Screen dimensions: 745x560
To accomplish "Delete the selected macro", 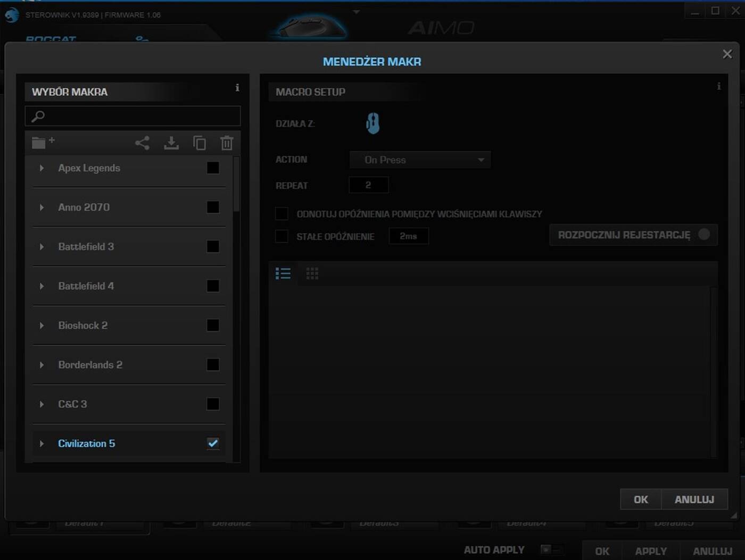I will [227, 143].
